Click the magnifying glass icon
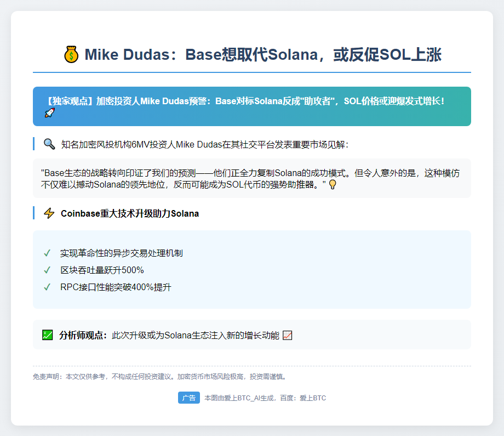 point(49,144)
